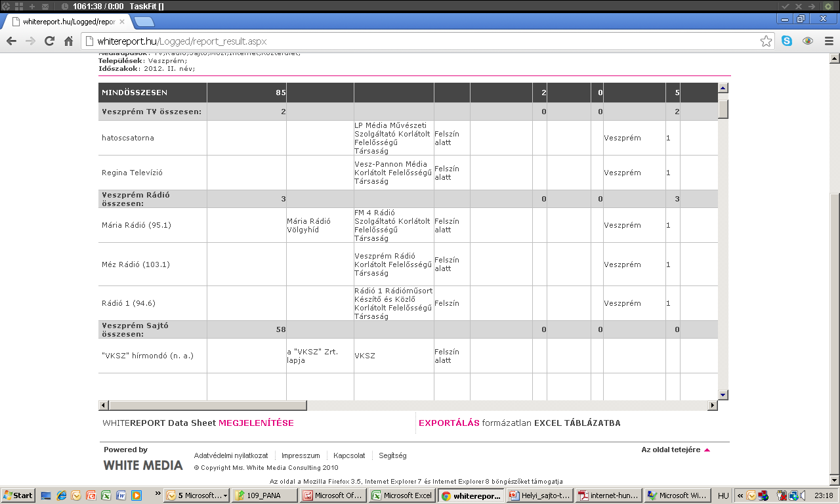Open the Segítség help link

point(392,455)
